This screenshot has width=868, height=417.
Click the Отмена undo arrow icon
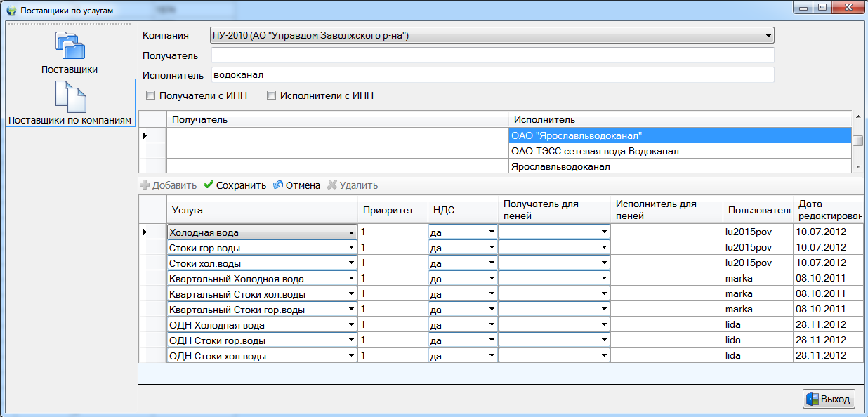[x=278, y=185]
